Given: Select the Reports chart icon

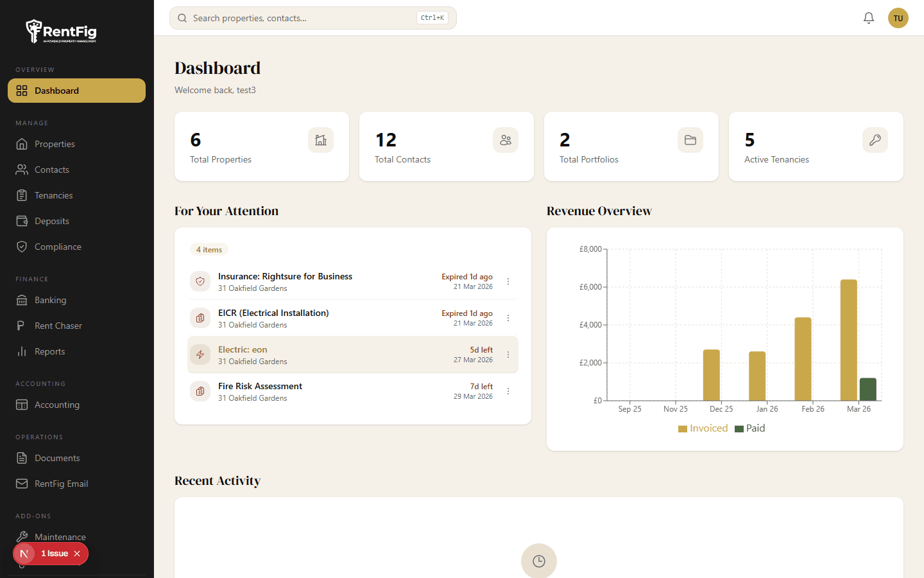Looking at the screenshot, I should [x=21, y=351].
